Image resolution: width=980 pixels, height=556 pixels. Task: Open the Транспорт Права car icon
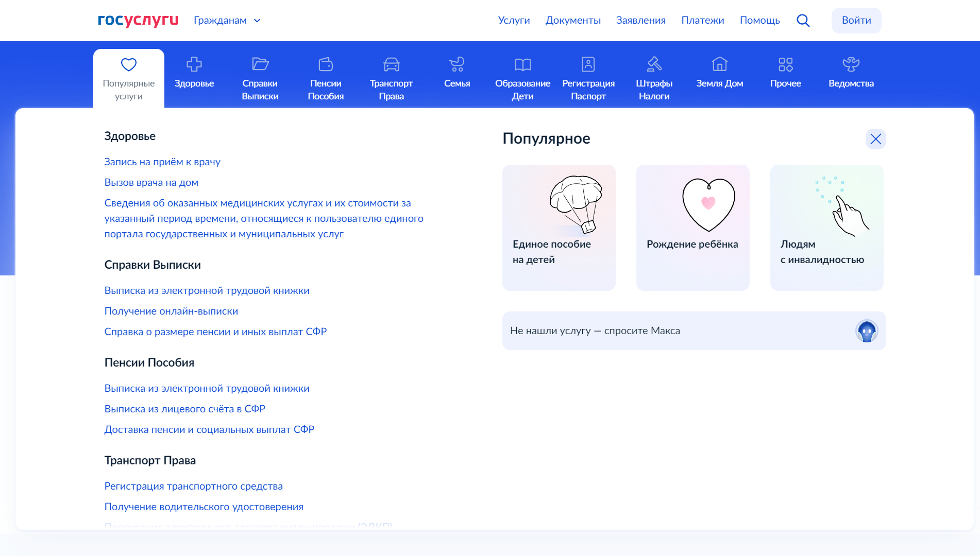(x=391, y=64)
